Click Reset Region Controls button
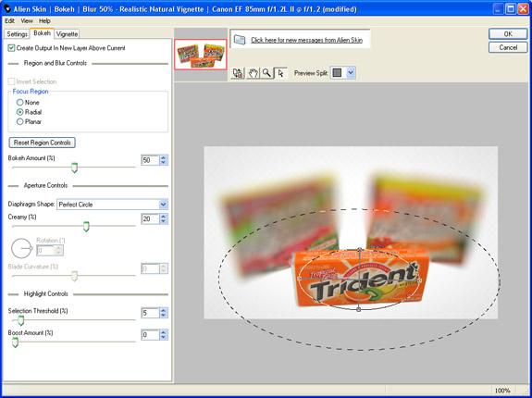 (x=42, y=143)
